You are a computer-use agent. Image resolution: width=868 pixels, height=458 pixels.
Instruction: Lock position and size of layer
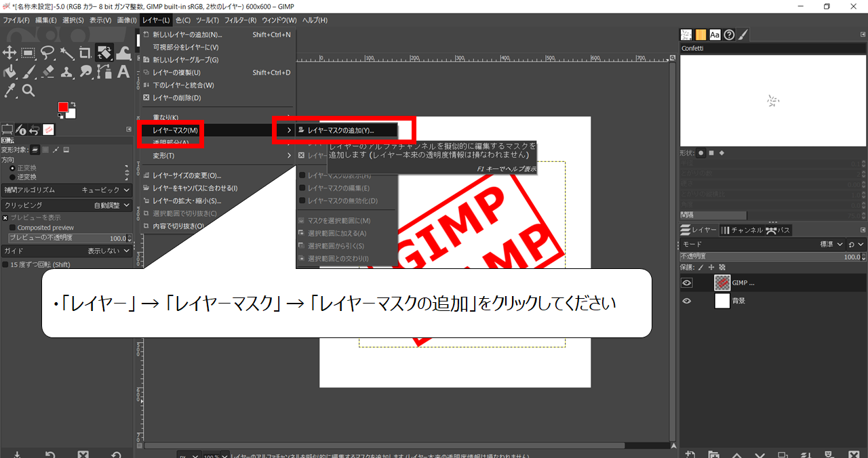coord(712,267)
